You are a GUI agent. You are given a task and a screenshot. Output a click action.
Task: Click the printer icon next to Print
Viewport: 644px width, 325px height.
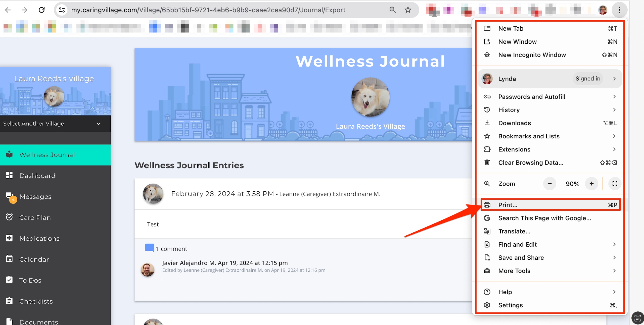(x=487, y=205)
